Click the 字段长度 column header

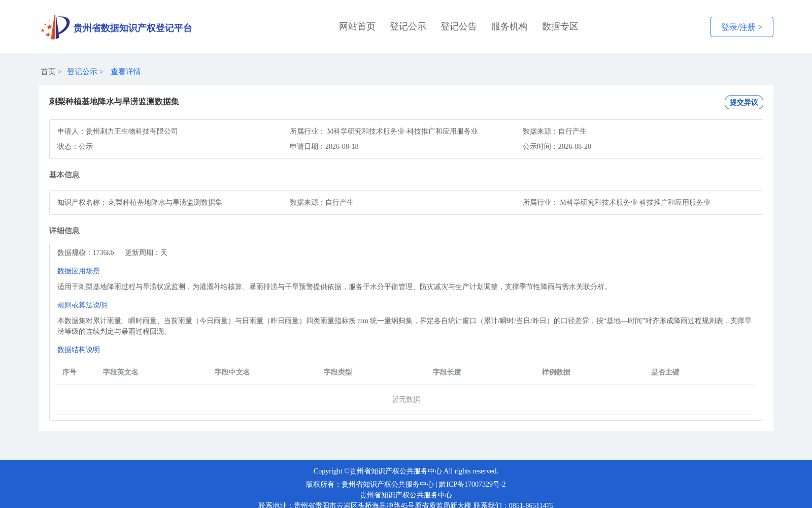pos(447,372)
